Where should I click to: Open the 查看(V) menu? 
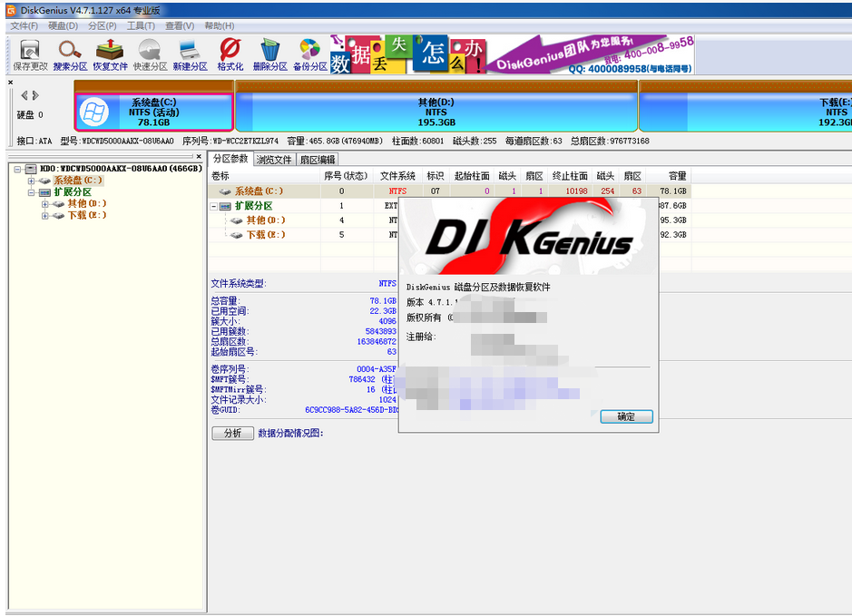pyautogui.click(x=180, y=26)
